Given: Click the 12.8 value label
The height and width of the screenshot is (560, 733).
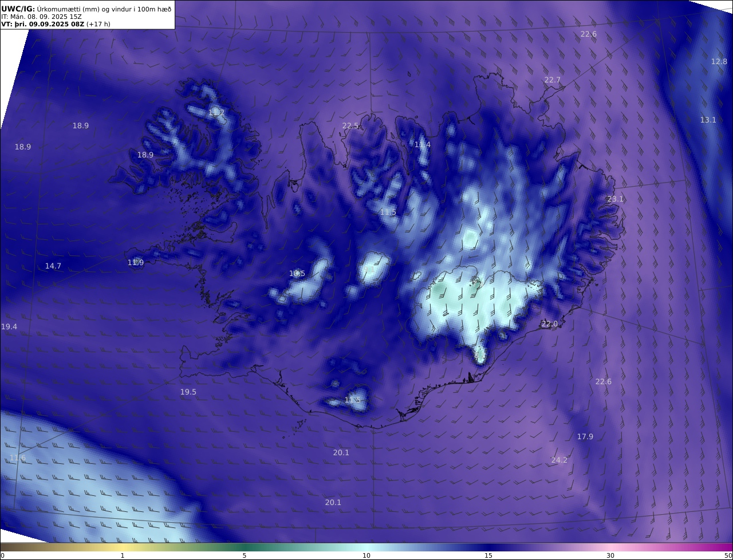Looking at the screenshot, I should click(719, 62).
